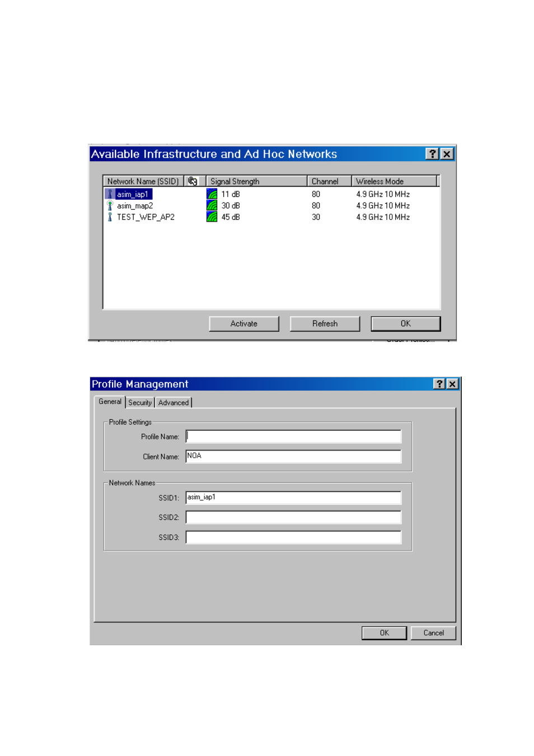Select the asim_map2 network antenna icon

tap(110, 205)
